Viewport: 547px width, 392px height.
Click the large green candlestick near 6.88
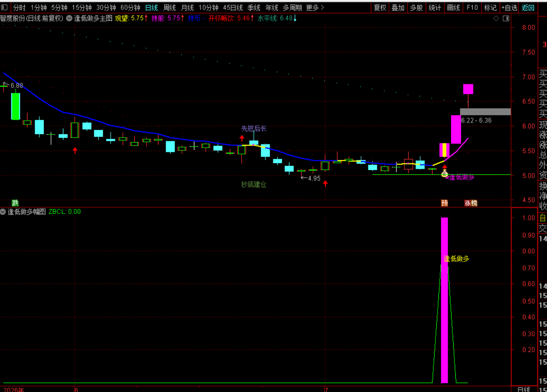tap(15, 106)
